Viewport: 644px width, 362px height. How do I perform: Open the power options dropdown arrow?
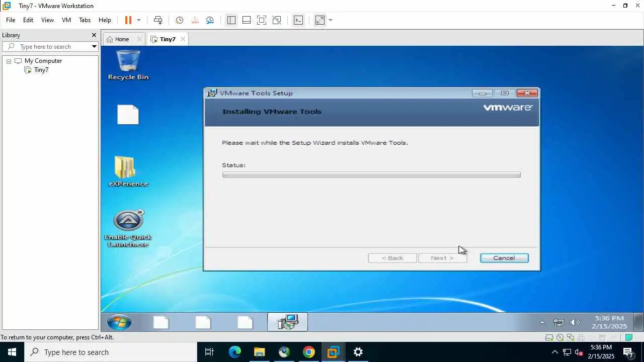point(139,20)
